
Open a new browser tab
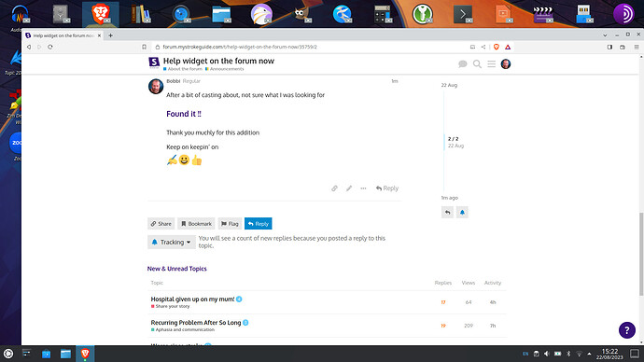(110, 35)
